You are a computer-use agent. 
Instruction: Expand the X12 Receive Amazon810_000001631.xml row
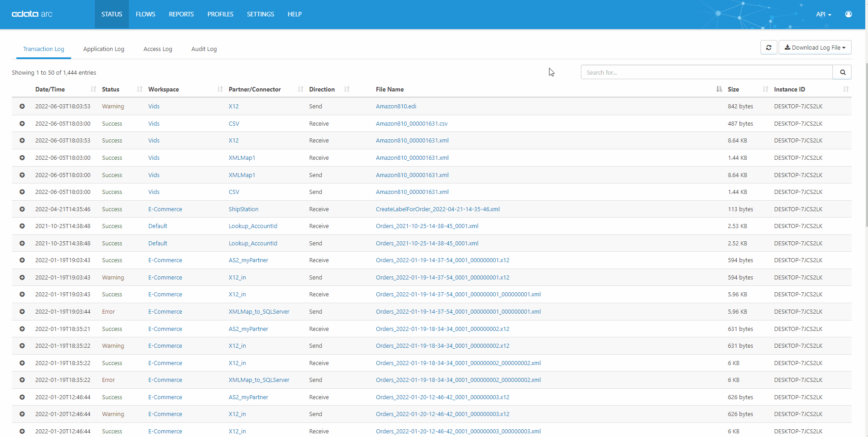tap(22, 141)
